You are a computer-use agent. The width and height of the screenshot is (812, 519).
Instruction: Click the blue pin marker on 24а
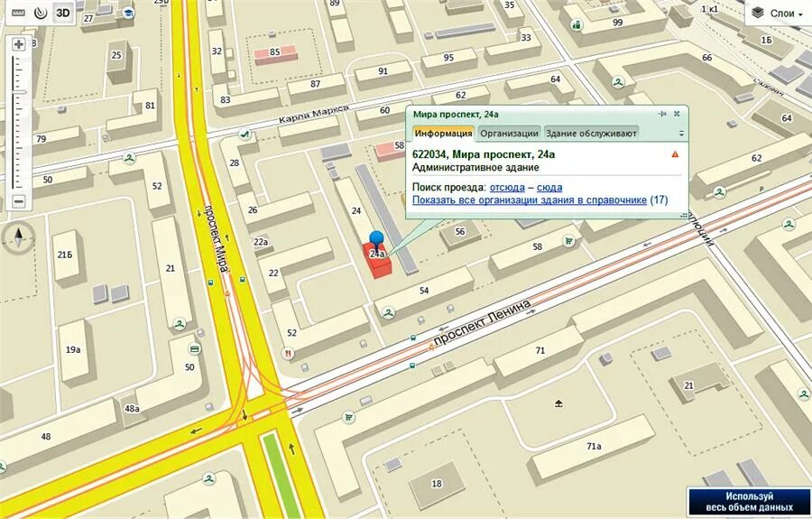[377, 239]
